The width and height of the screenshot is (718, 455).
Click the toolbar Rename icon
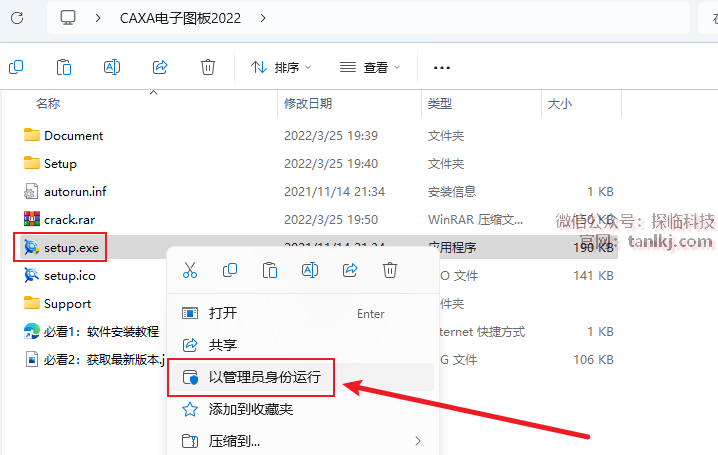click(x=112, y=67)
